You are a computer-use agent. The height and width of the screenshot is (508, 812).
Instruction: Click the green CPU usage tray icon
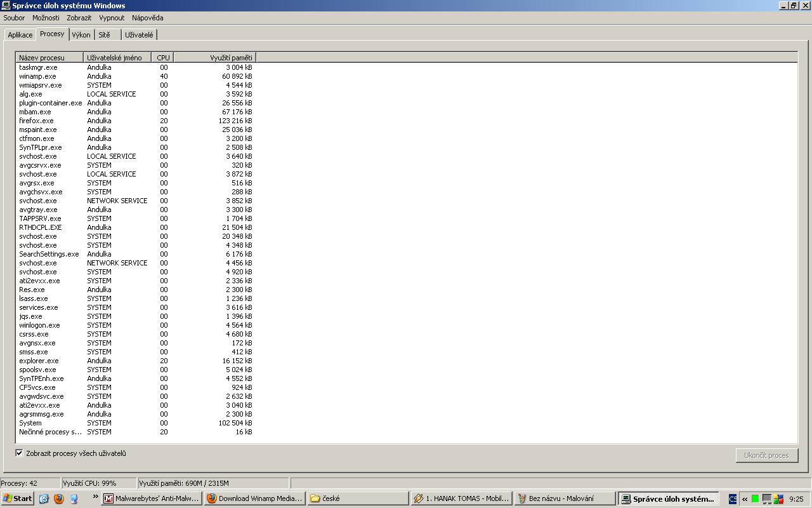pos(755,499)
